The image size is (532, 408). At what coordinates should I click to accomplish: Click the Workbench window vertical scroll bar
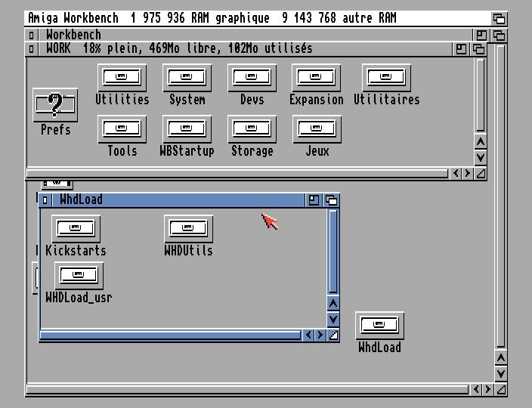point(501,196)
